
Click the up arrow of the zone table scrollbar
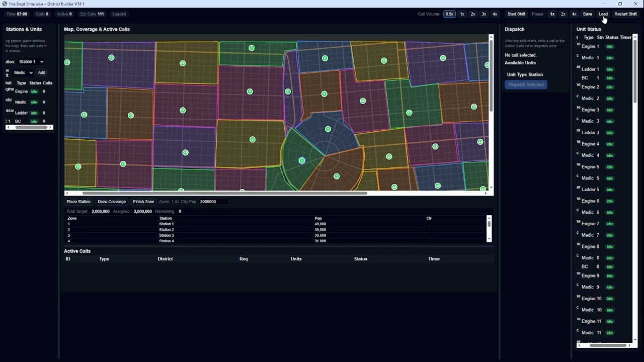pyautogui.click(x=489, y=218)
